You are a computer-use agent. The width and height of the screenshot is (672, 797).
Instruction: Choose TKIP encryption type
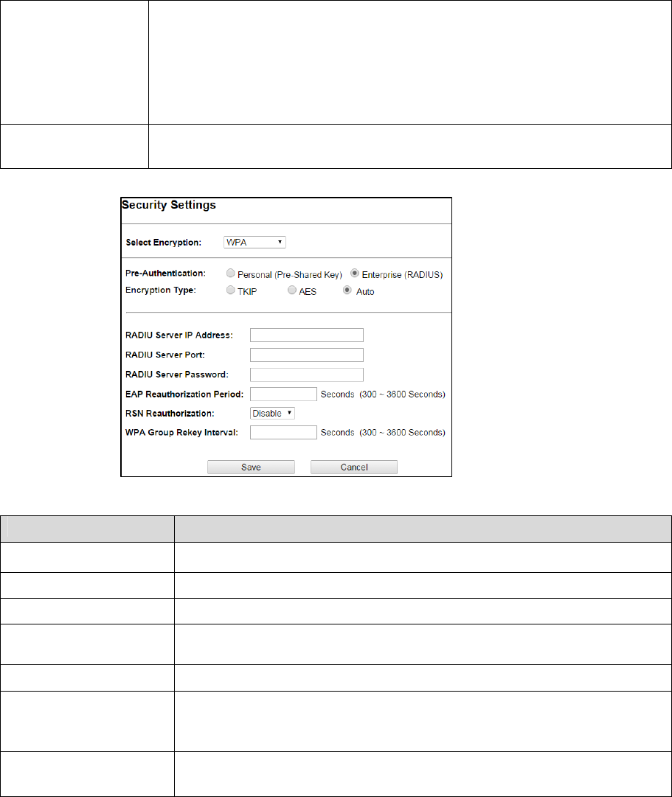(x=230, y=290)
